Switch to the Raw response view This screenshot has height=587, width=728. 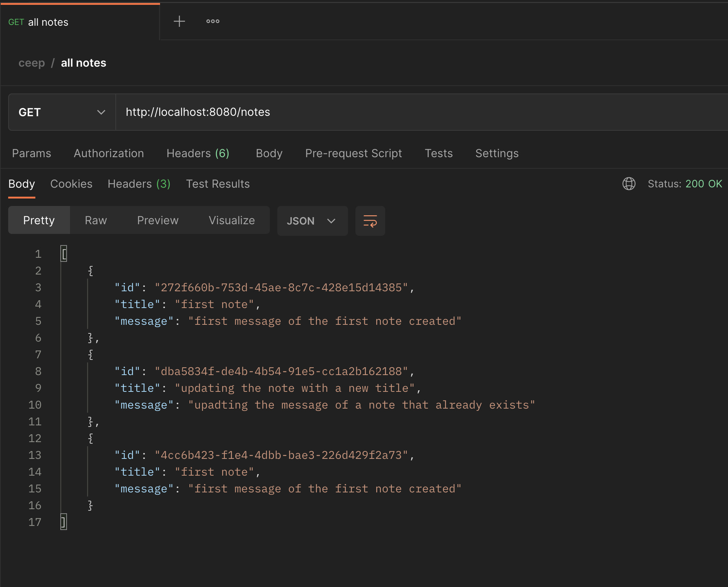click(x=96, y=220)
